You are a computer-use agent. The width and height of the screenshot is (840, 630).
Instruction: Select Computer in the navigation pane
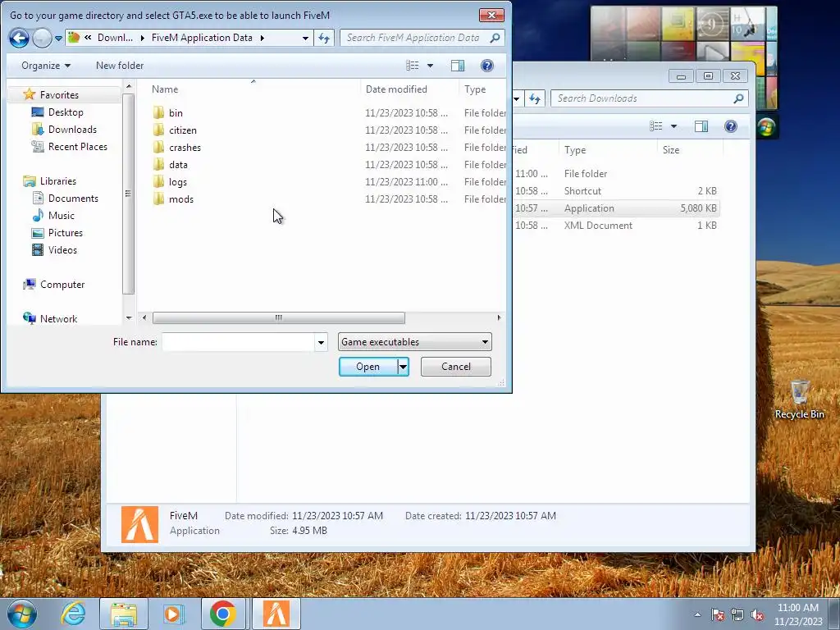[x=62, y=285]
